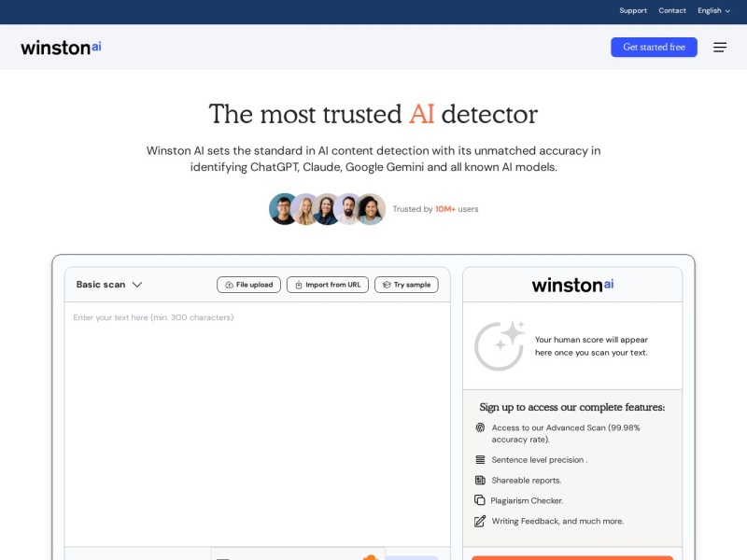
Task: Click the Plagiarism Checker copy icon
Action: [x=480, y=500]
